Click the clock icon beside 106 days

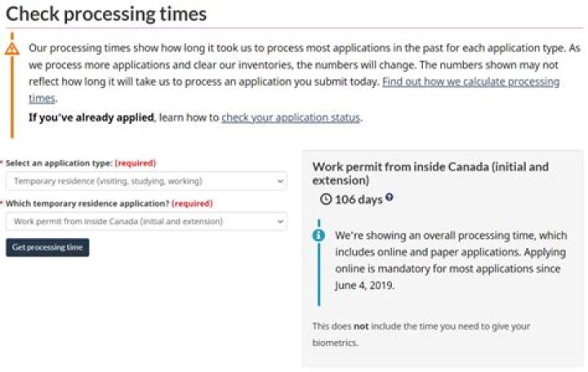[x=326, y=199]
